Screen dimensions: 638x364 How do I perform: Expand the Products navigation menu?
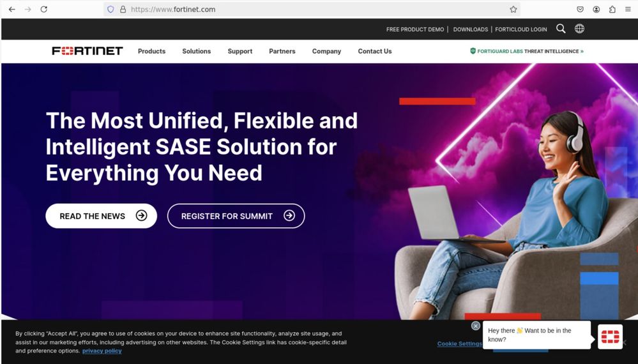[151, 51]
